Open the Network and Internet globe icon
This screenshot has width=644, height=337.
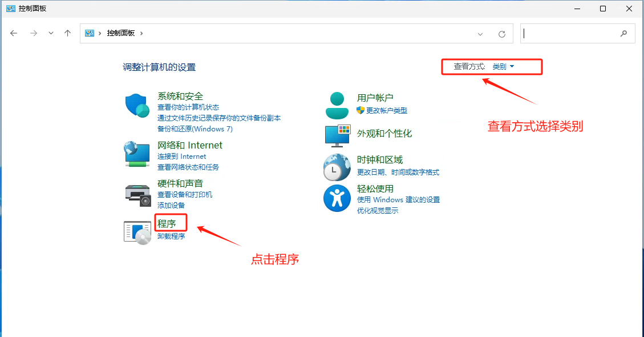(x=137, y=154)
